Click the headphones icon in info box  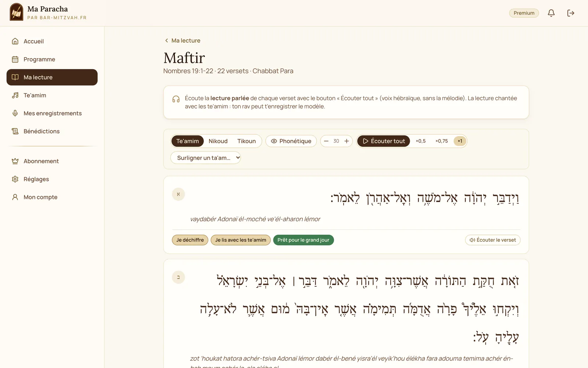176,99
